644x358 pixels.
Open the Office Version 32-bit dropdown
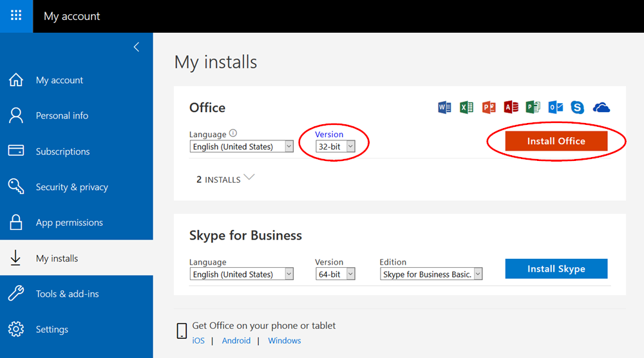tap(335, 147)
